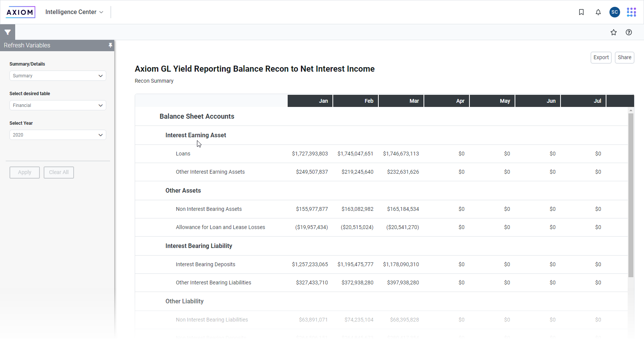The width and height of the screenshot is (644, 339).
Task: Click value $1,257,233,065 cell
Action: 310,264
